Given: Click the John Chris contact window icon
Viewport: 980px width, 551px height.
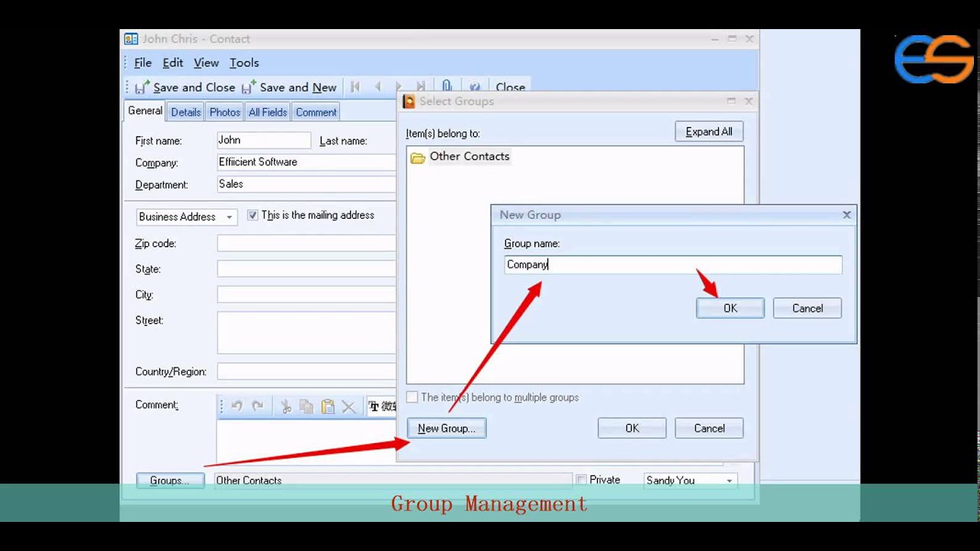Looking at the screenshot, I should pos(131,39).
